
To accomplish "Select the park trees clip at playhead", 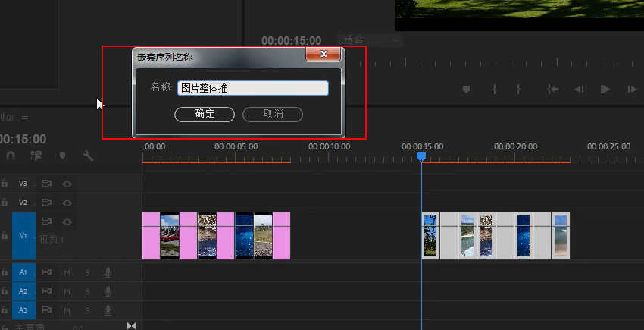I will tap(430, 236).
